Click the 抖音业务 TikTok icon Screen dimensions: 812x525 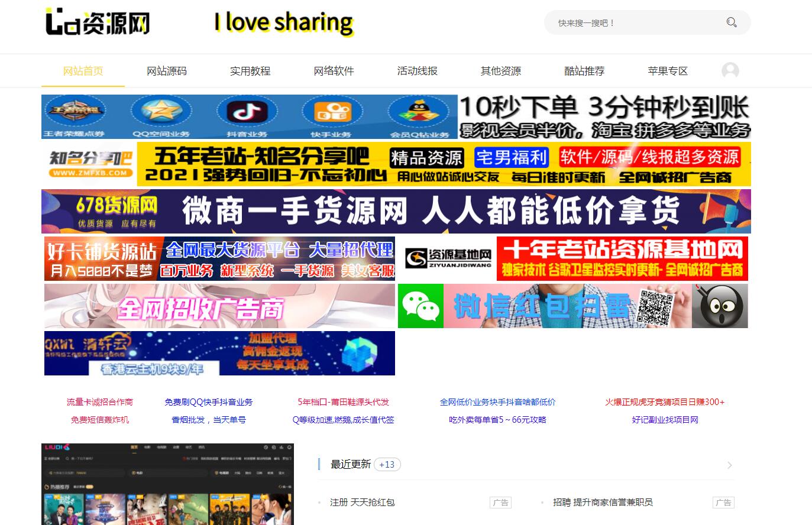247,112
